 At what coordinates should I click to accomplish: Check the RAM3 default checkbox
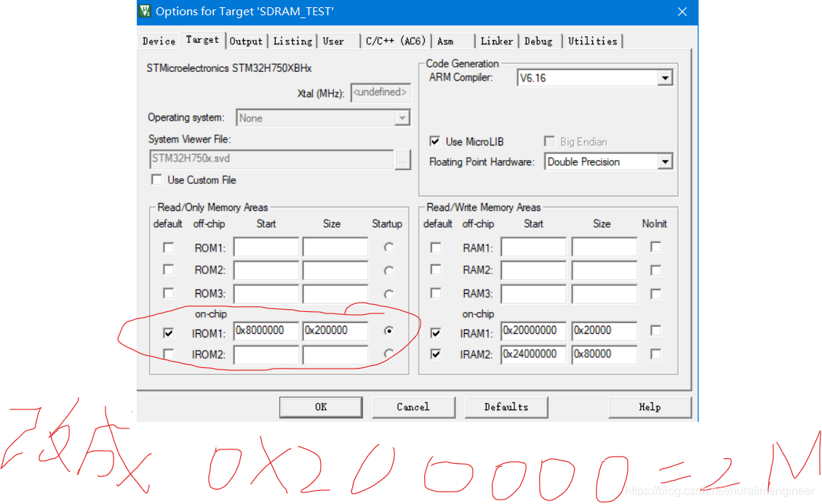click(x=436, y=293)
